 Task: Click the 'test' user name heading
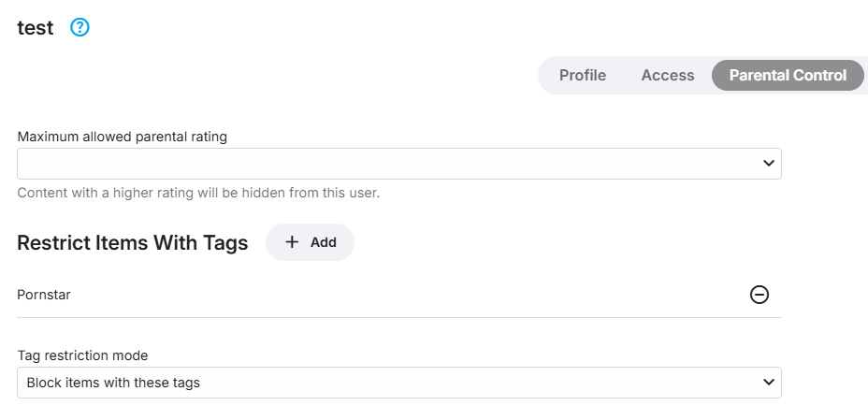coord(36,28)
